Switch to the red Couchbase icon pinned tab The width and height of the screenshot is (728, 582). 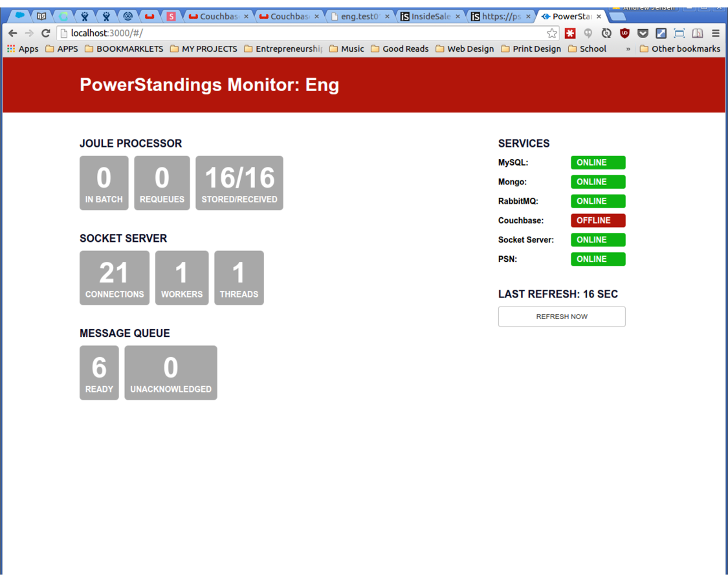coord(149,16)
